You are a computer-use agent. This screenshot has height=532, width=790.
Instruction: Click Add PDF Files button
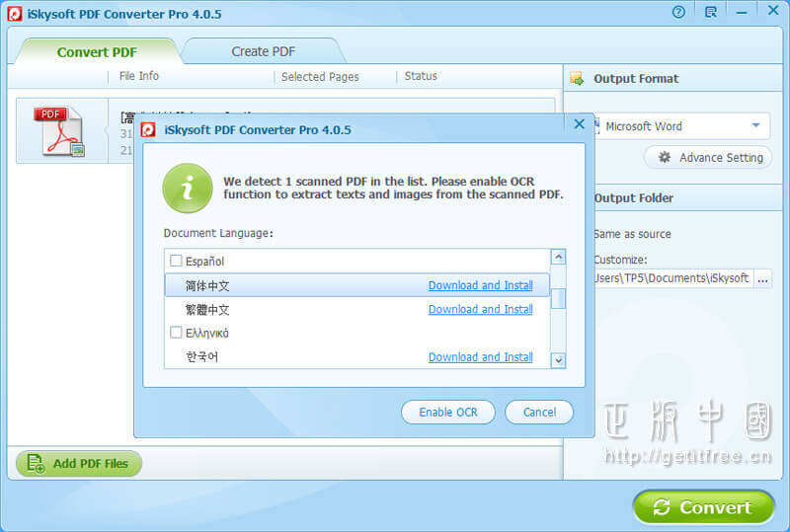(79, 464)
